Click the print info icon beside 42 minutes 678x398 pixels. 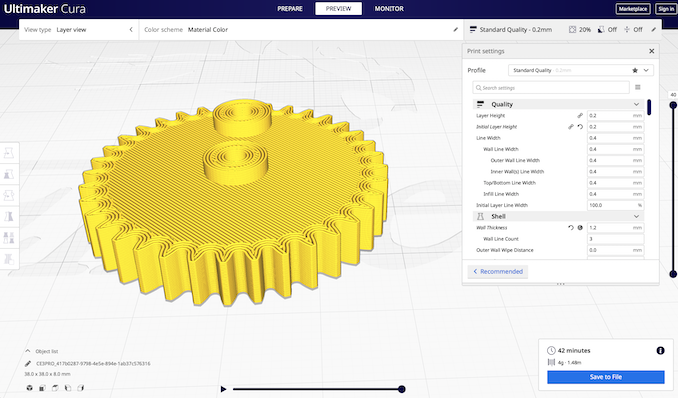coord(660,350)
